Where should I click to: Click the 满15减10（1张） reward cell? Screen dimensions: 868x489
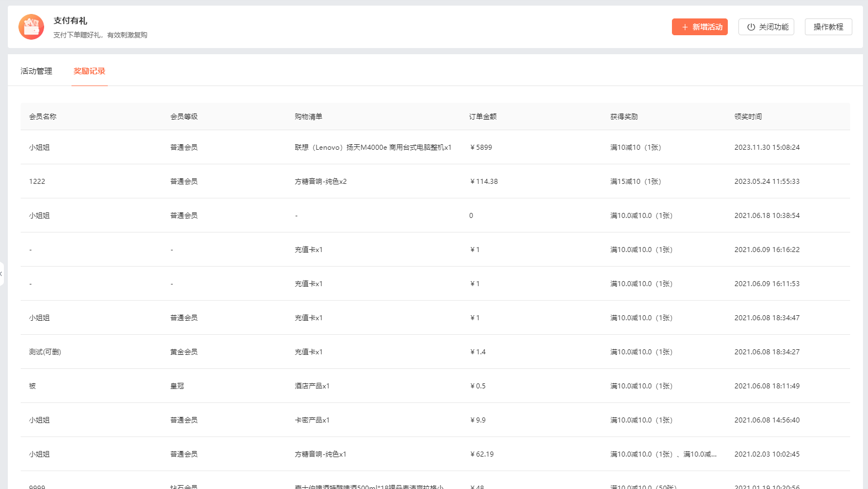click(x=635, y=182)
